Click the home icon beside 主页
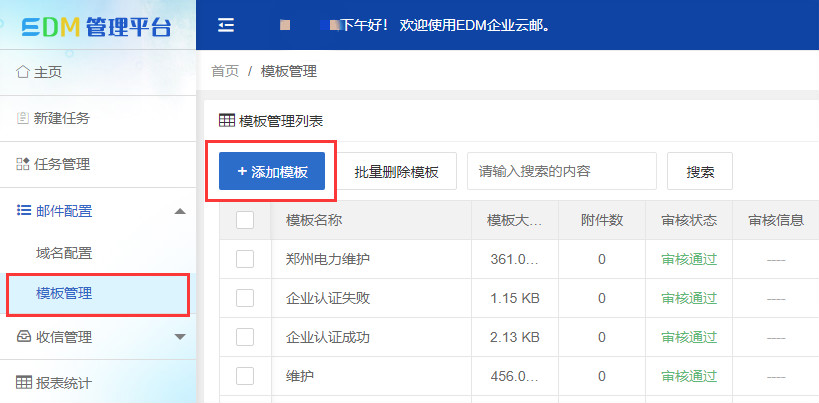This screenshot has height=403, width=819. click(x=23, y=72)
